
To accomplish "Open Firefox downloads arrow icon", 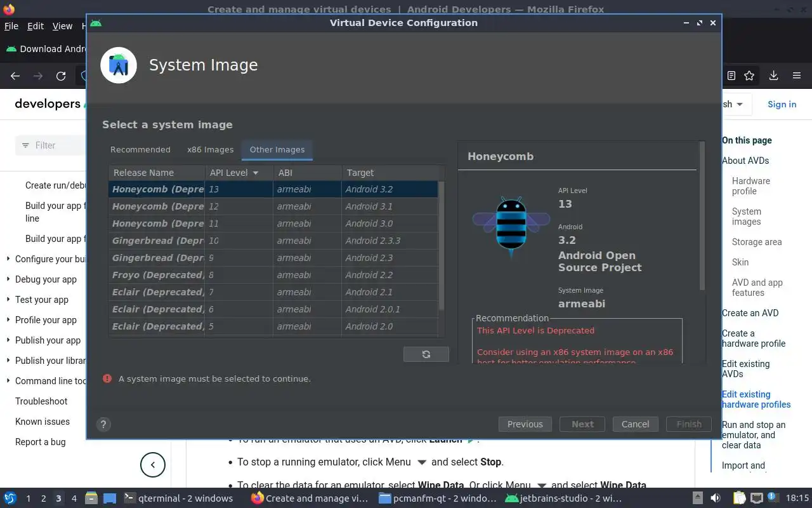I will click(x=773, y=76).
